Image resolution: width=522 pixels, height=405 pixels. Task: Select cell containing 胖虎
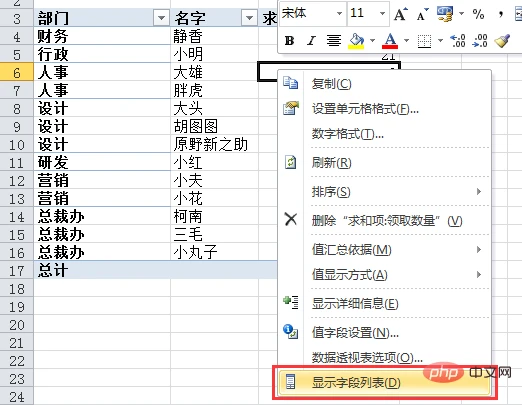(x=214, y=90)
